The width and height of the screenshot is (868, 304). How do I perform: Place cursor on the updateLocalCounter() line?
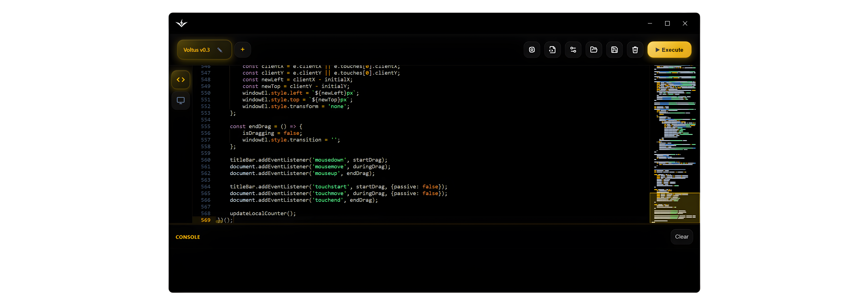(263, 213)
